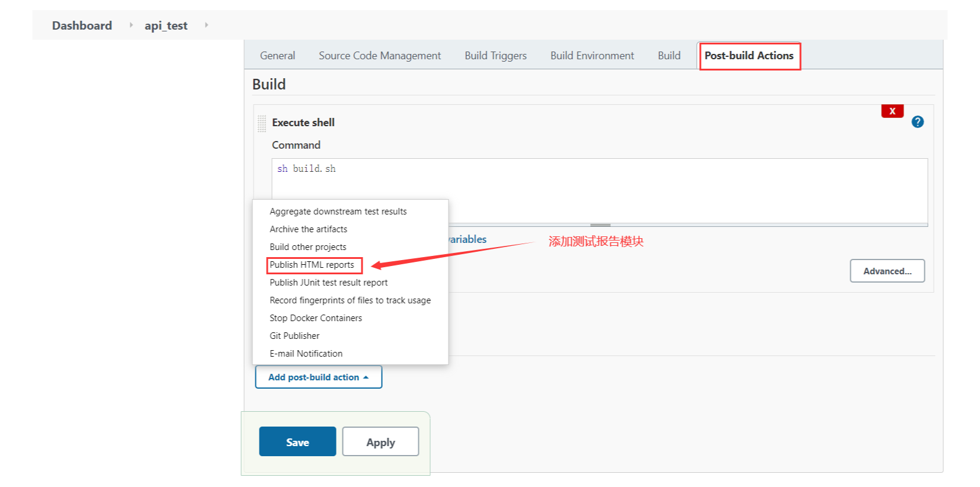Switch to the General tab
Screen dimensions: 980x487
(x=277, y=56)
